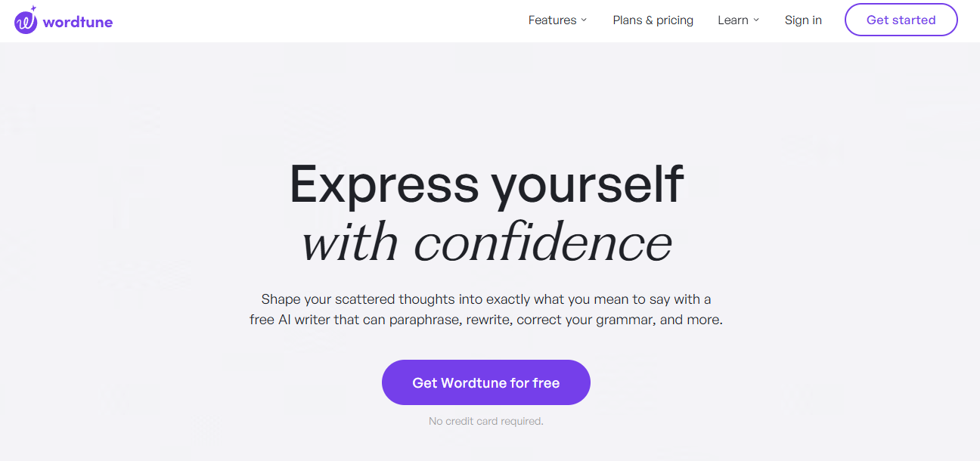This screenshot has height=461, width=980.
Task: Expand the chevron beside Learn
Action: (x=756, y=20)
